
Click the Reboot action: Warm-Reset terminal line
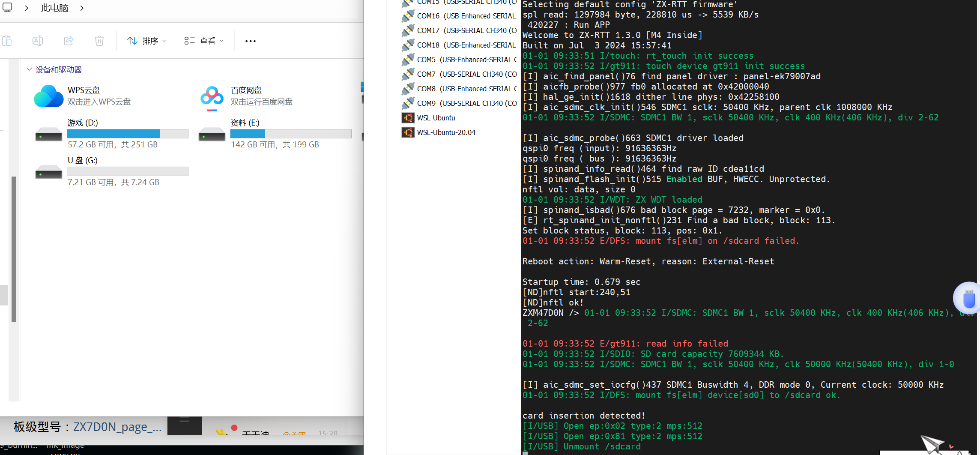648,261
